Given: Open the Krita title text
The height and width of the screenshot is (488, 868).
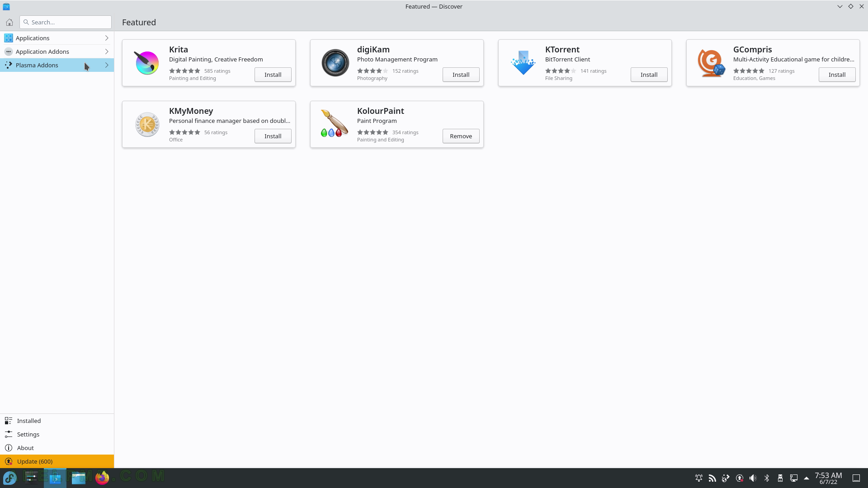Looking at the screenshot, I should tap(179, 49).
